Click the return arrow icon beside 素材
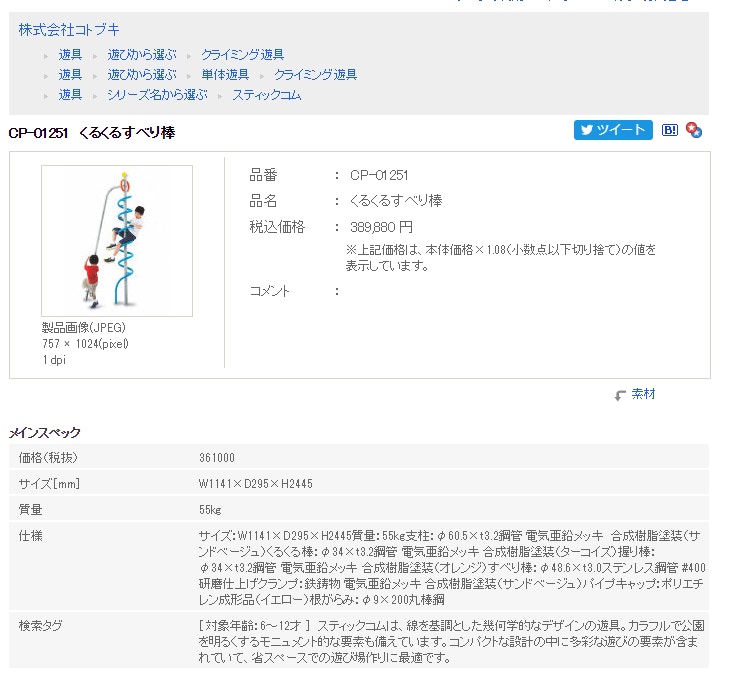The width and height of the screenshot is (743, 679). click(620, 395)
